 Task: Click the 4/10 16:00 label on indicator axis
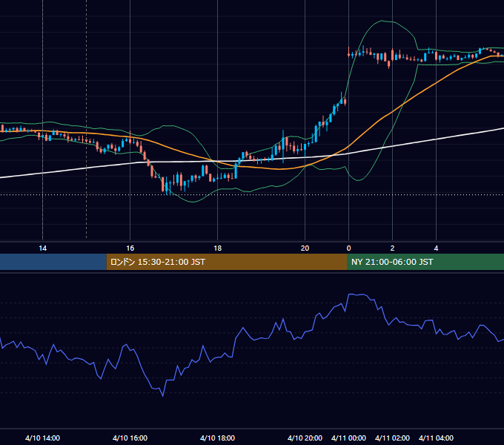pos(130,438)
